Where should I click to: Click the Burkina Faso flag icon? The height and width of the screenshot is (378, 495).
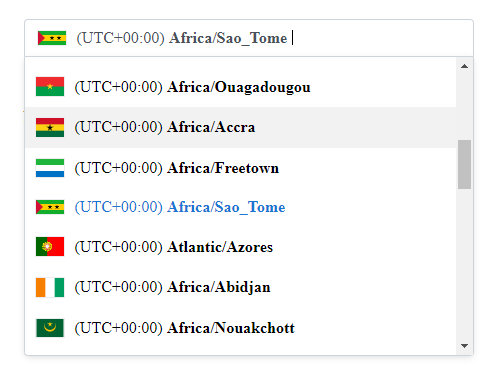(50, 87)
